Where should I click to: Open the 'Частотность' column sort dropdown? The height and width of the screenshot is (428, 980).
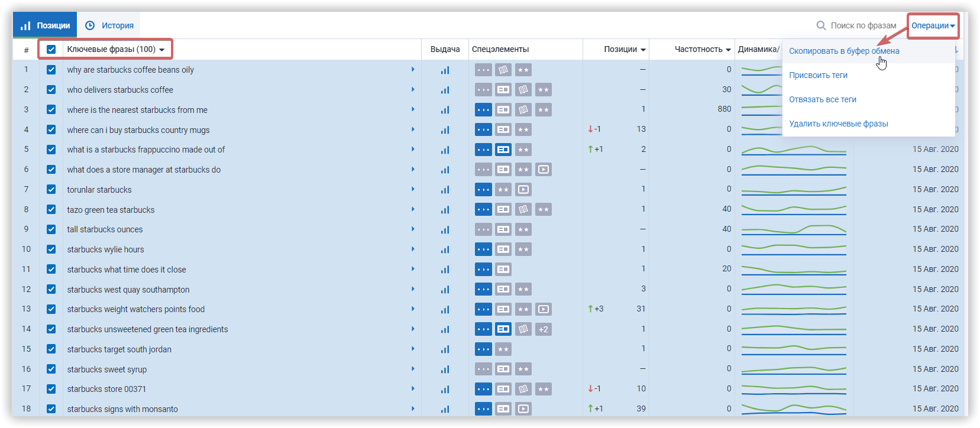pyautogui.click(x=703, y=49)
